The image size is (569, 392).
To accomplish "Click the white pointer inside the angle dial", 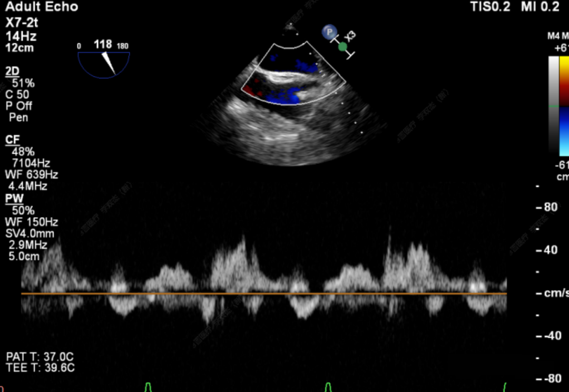I will [x=110, y=63].
